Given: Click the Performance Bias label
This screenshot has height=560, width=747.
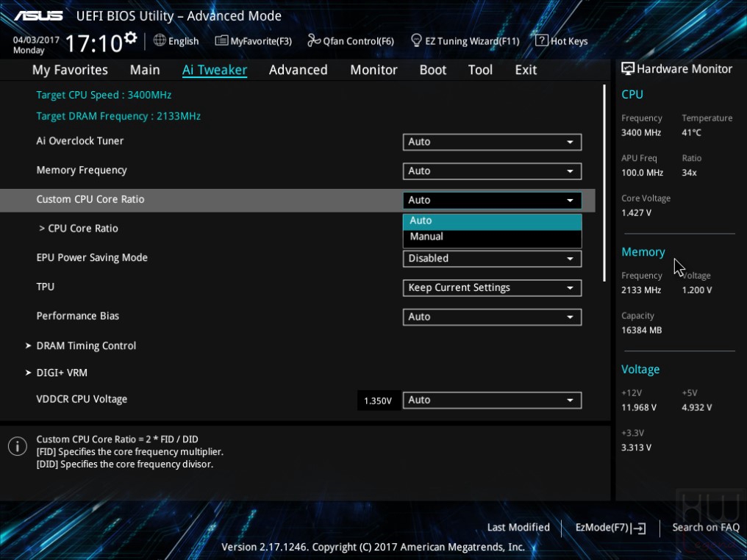Looking at the screenshot, I should [78, 316].
